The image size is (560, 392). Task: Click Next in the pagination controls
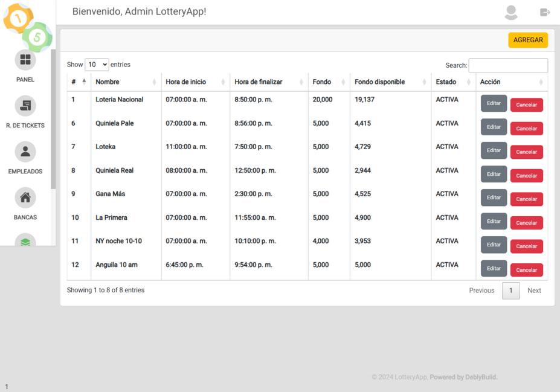(x=534, y=291)
